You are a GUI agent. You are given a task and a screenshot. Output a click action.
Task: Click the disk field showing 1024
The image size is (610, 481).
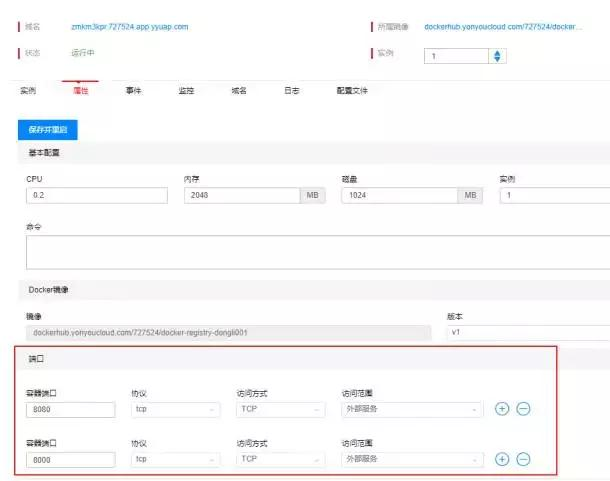[399, 195]
